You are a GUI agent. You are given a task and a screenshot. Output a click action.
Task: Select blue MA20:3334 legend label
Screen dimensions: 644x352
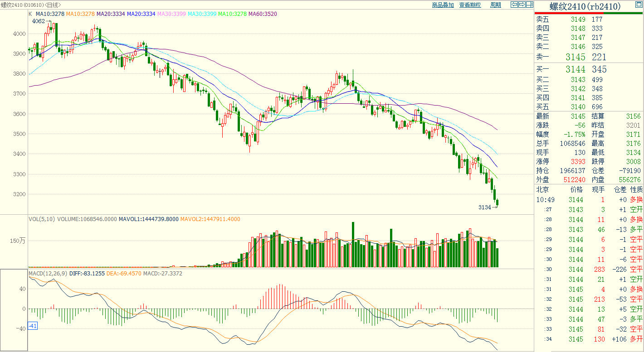pos(141,14)
